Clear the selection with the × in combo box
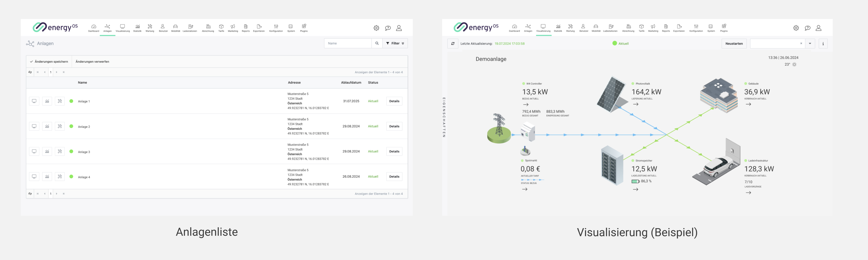868x260 pixels. coord(801,44)
